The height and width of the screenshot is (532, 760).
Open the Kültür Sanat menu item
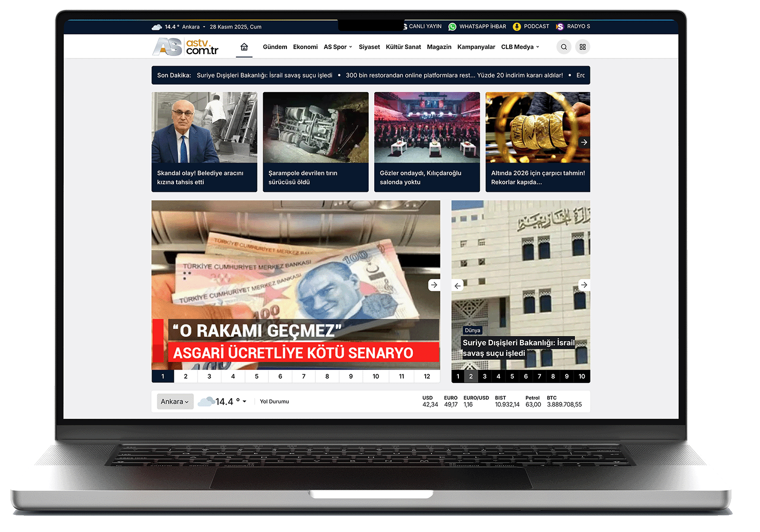click(403, 47)
